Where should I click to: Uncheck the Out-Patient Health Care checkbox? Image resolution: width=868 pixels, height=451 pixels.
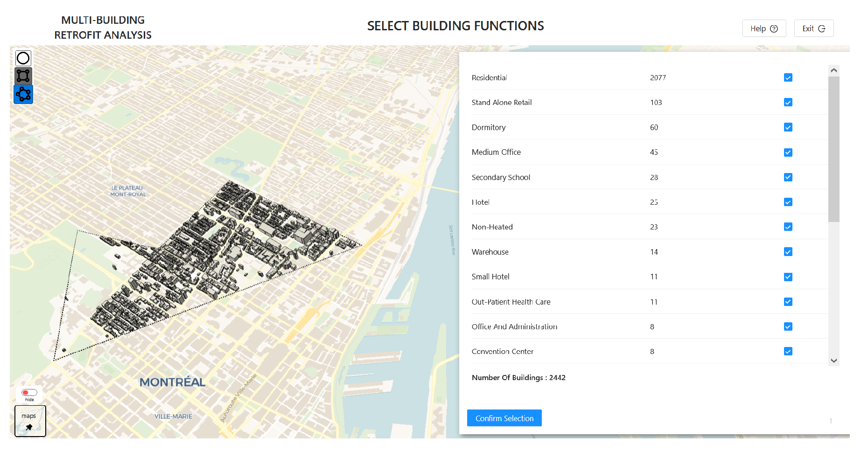(x=788, y=302)
